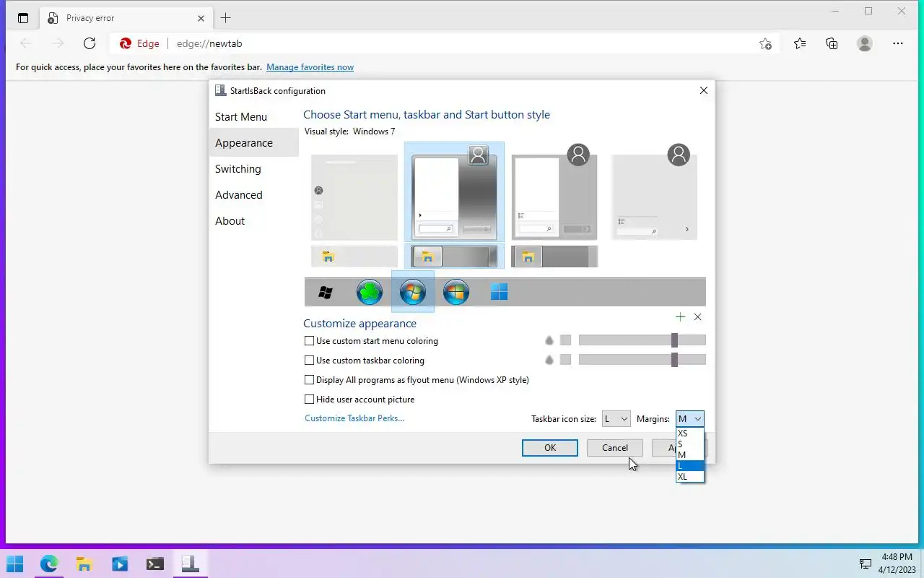Check Hide user account picture

(x=309, y=399)
